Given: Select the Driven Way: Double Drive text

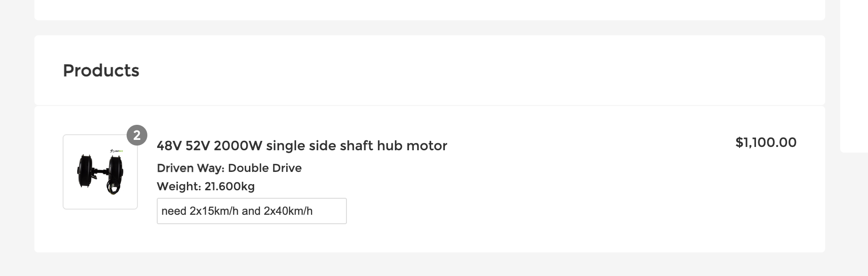Looking at the screenshot, I should click(229, 168).
